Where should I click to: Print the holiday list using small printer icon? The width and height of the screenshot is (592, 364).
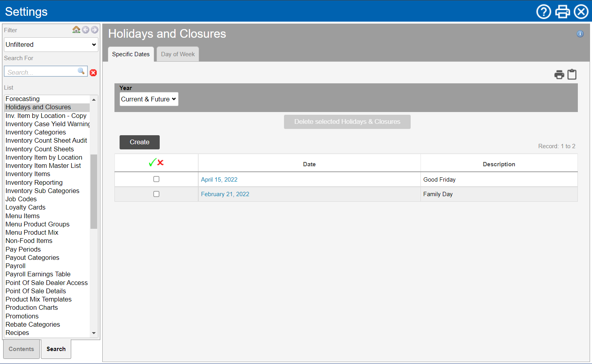click(559, 75)
